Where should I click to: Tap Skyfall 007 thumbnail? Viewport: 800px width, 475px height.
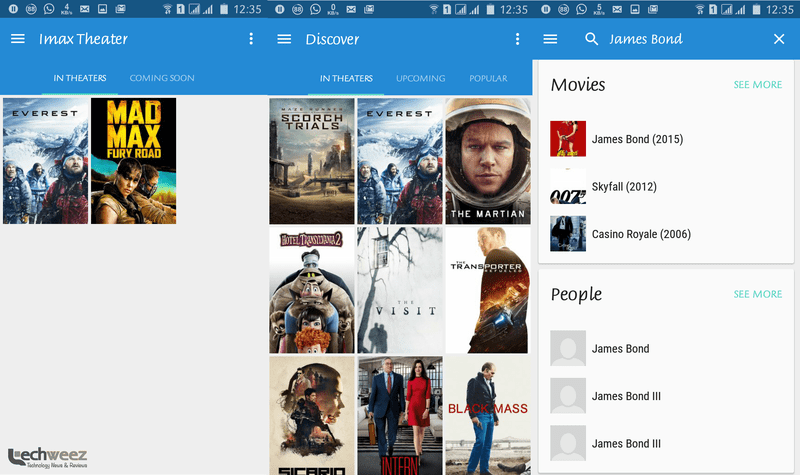coord(568,186)
